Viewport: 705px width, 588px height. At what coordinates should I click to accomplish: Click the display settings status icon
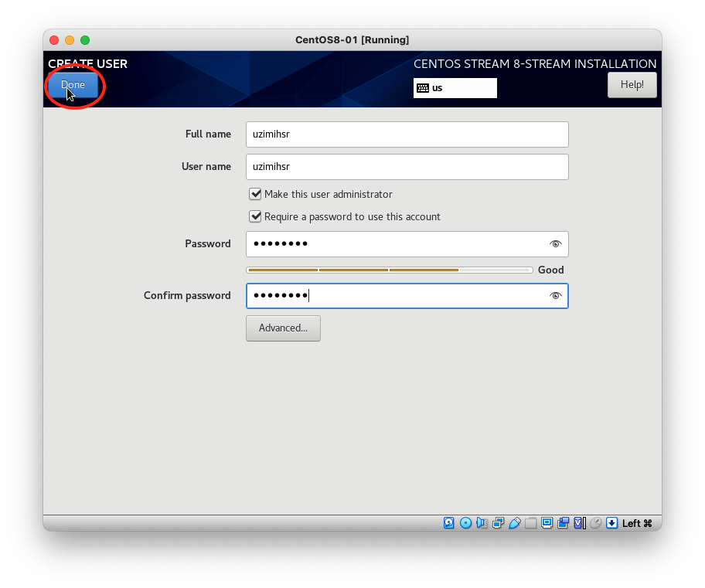[x=547, y=523]
